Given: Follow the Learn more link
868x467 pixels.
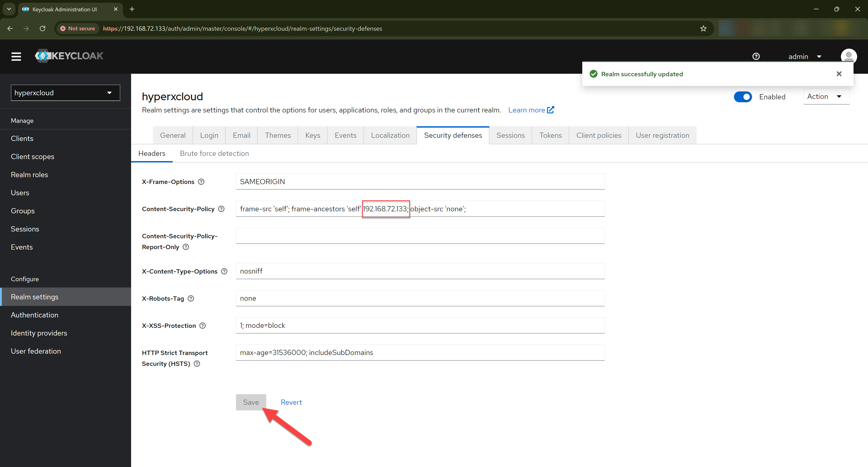Looking at the screenshot, I should (531, 110).
